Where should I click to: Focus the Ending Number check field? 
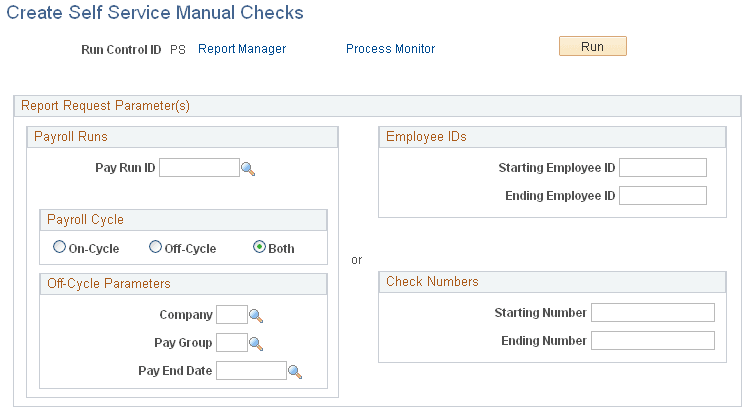click(653, 341)
